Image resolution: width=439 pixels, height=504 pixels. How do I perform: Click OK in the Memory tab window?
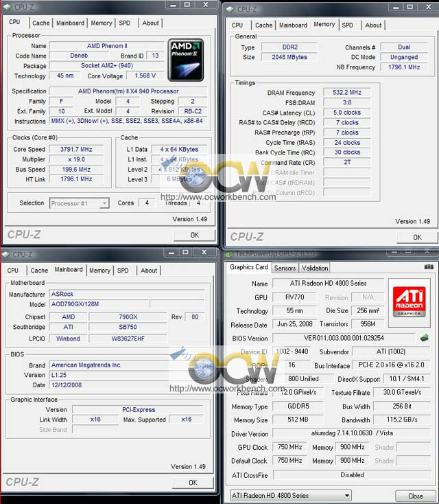click(418, 237)
